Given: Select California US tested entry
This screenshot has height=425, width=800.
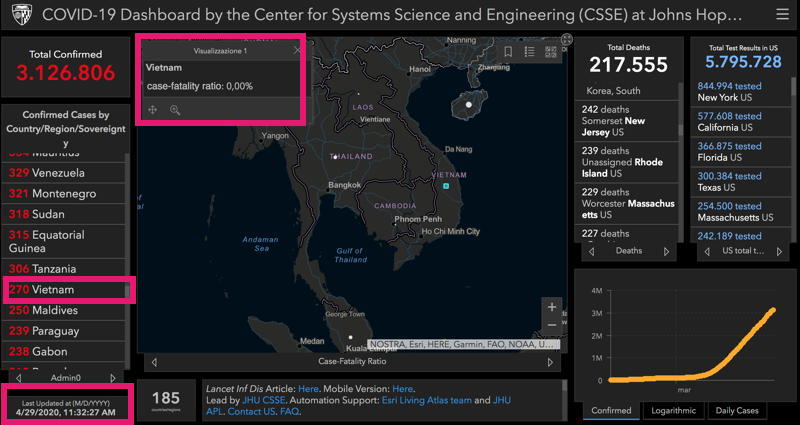Looking at the screenshot, I should click(740, 122).
